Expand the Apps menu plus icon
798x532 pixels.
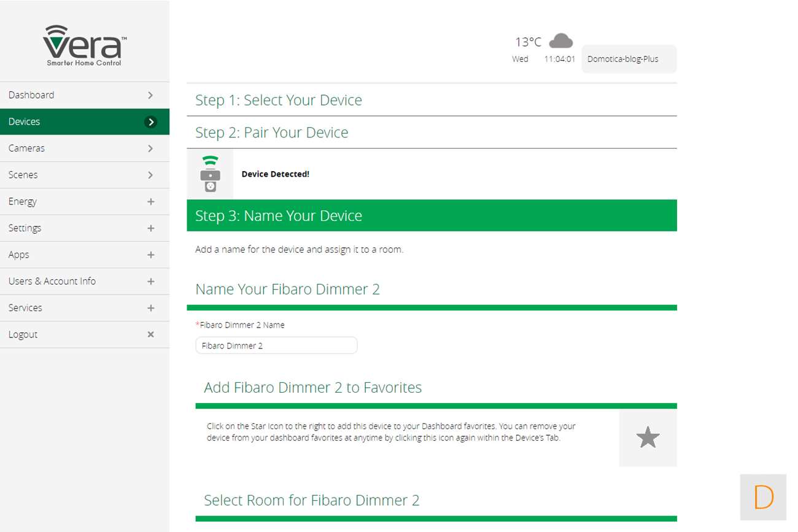tap(150, 255)
